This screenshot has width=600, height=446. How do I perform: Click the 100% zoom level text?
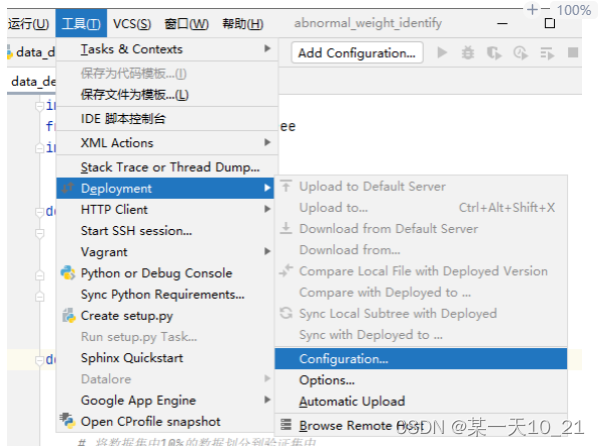click(x=574, y=10)
